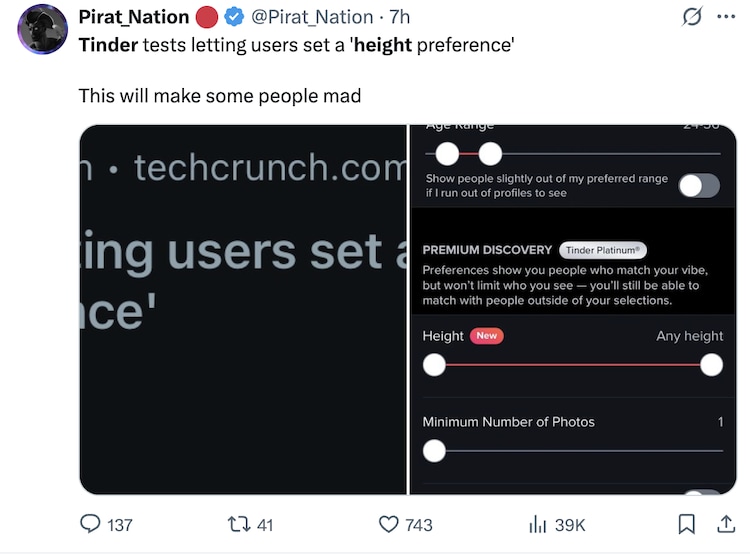Image resolution: width=750 pixels, height=554 pixels.
Task: Open the @Pirat_Nation handle link
Action: (312, 17)
